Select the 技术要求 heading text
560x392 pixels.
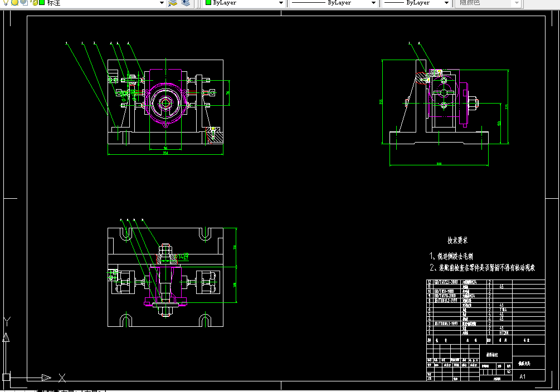pos(457,241)
